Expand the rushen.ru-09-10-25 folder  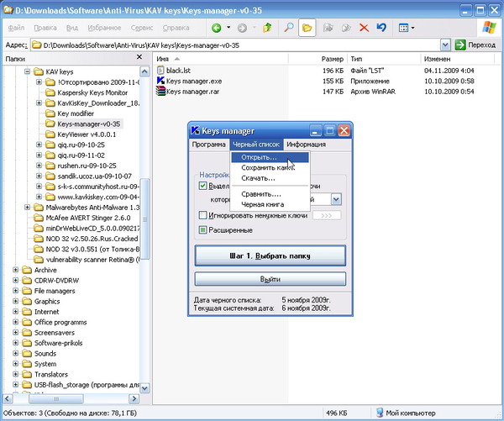tap(39, 166)
